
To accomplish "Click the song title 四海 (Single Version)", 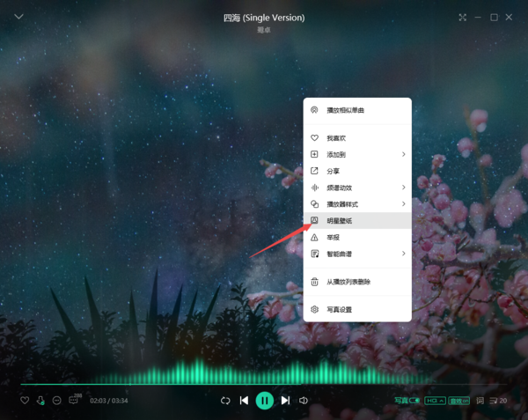I will coord(264,18).
